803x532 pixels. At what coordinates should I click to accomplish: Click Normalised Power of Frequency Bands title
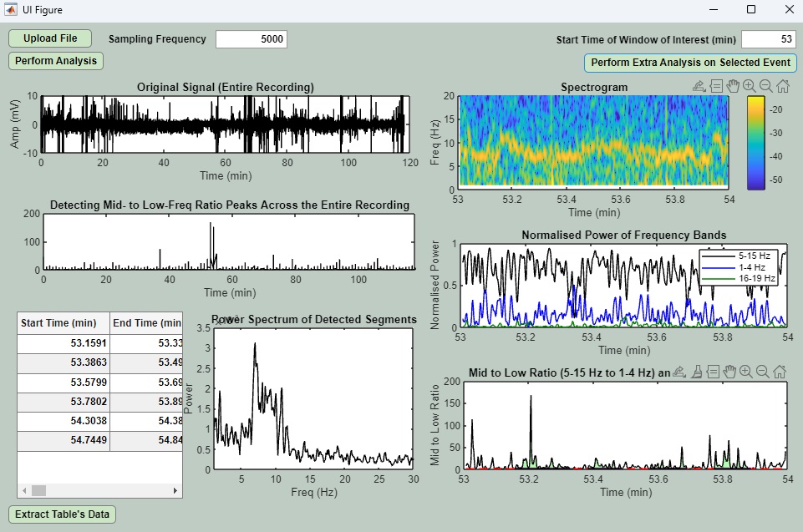coord(623,235)
